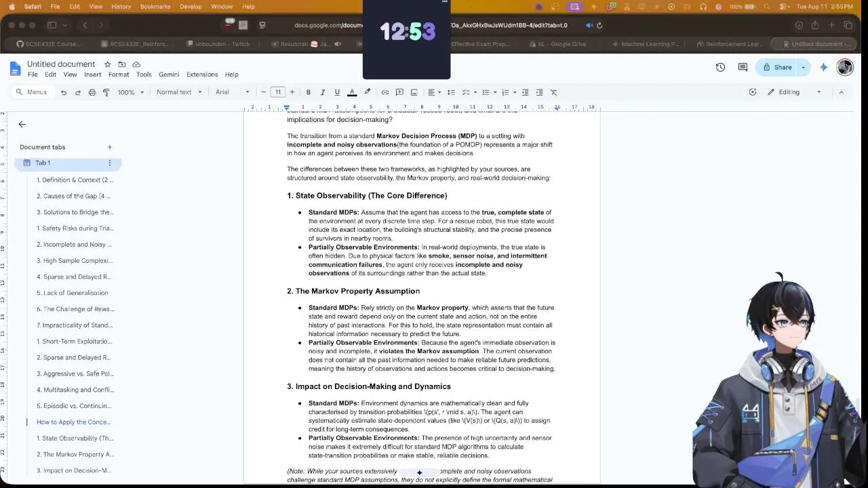
Task: Toggle underline formatting
Action: 337,92
